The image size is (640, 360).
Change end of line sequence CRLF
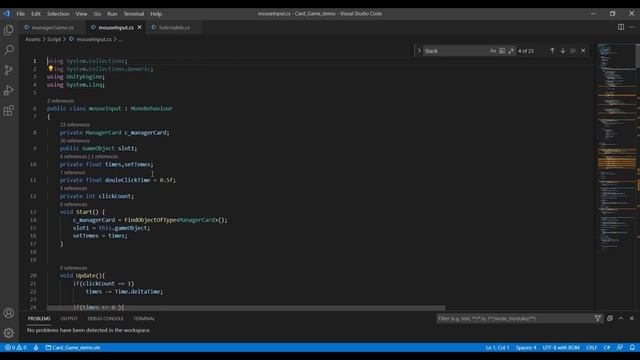pyautogui.click(x=591, y=348)
